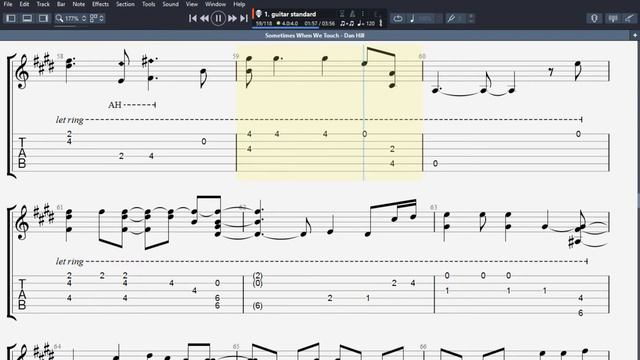Screen dimensions: 640x360
Task: Click the tuning fork tone icon
Action: click(451, 18)
